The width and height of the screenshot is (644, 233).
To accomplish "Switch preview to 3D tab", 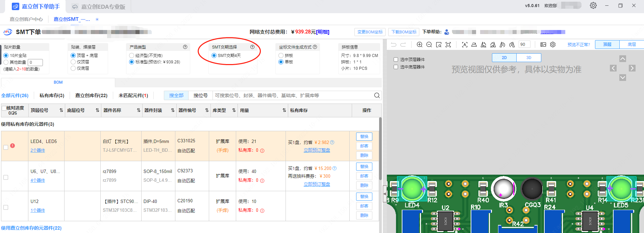I will pos(529,58).
